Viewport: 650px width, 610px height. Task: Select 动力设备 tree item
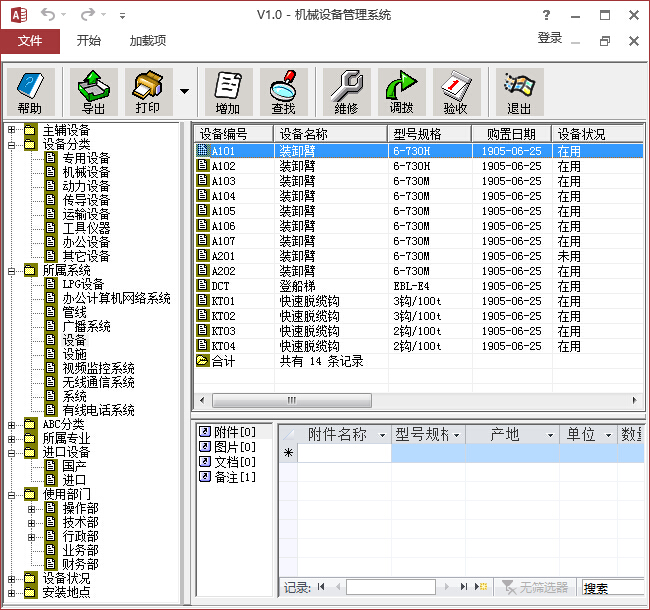click(x=86, y=186)
